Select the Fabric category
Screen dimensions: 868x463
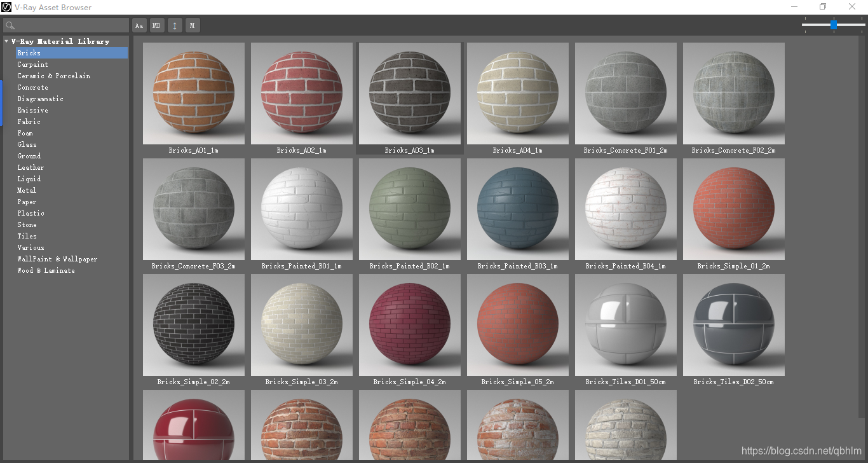pyautogui.click(x=29, y=121)
